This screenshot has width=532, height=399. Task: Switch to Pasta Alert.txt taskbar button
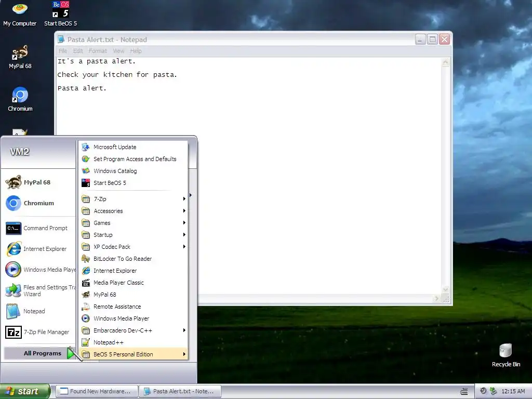pos(180,391)
